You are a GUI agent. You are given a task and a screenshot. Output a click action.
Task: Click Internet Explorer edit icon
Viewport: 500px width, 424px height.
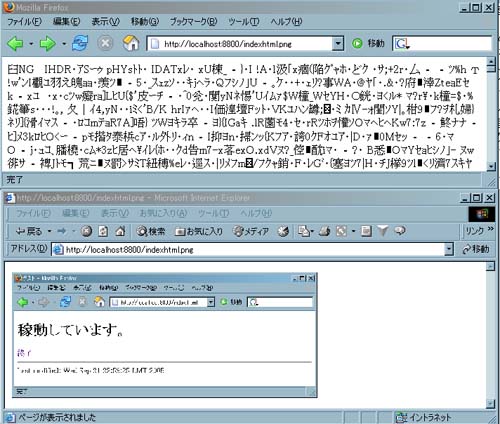pyautogui.click(x=341, y=231)
